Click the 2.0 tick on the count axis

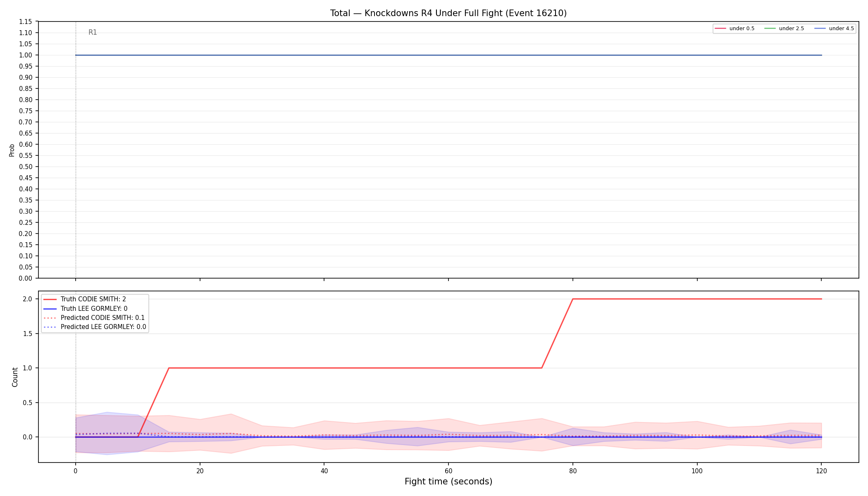tap(28, 299)
